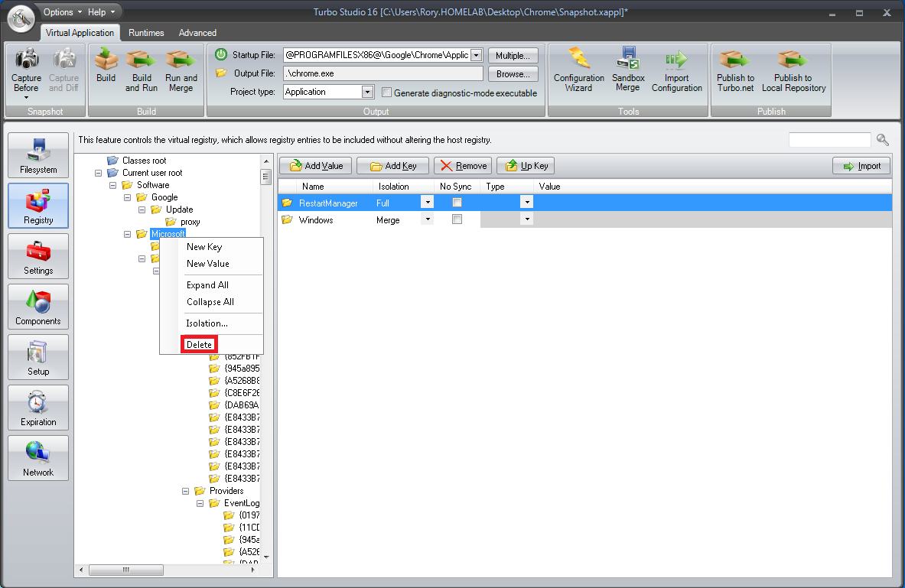Click the Browse button for Output File
The width and height of the screenshot is (905, 588).
click(x=513, y=73)
